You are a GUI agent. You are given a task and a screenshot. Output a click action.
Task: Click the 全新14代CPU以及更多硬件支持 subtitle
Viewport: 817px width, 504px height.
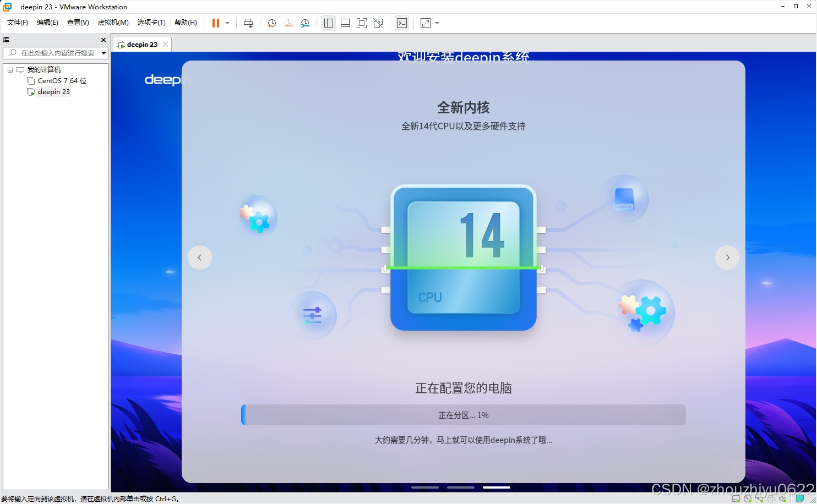coord(464,126)
